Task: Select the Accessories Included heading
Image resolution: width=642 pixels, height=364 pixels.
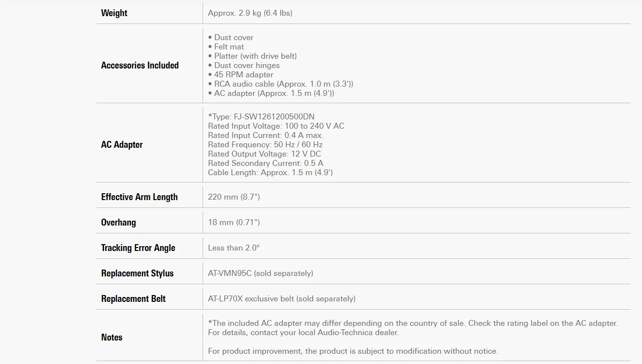Action: (x=140, y=66)
